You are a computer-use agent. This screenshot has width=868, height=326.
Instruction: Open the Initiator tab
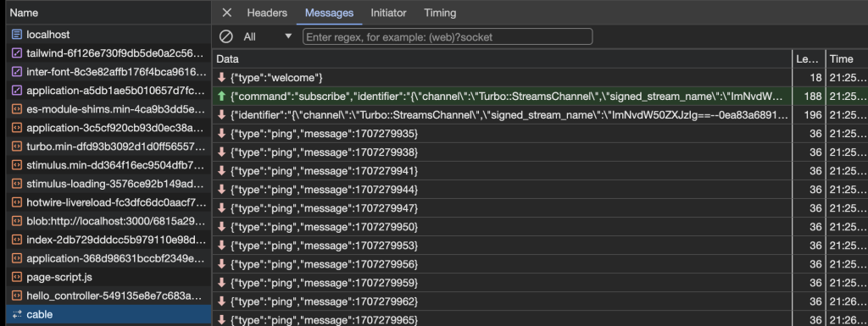(x=388, y=13)
